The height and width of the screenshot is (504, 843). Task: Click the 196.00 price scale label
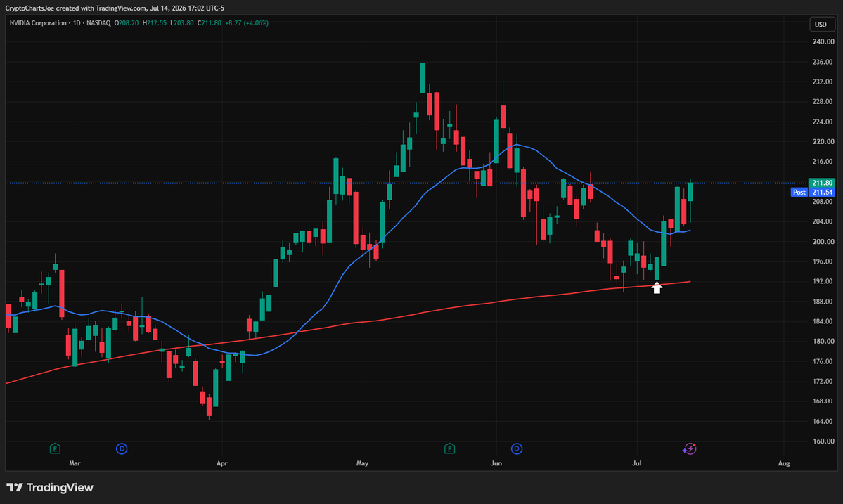point(823,261)
